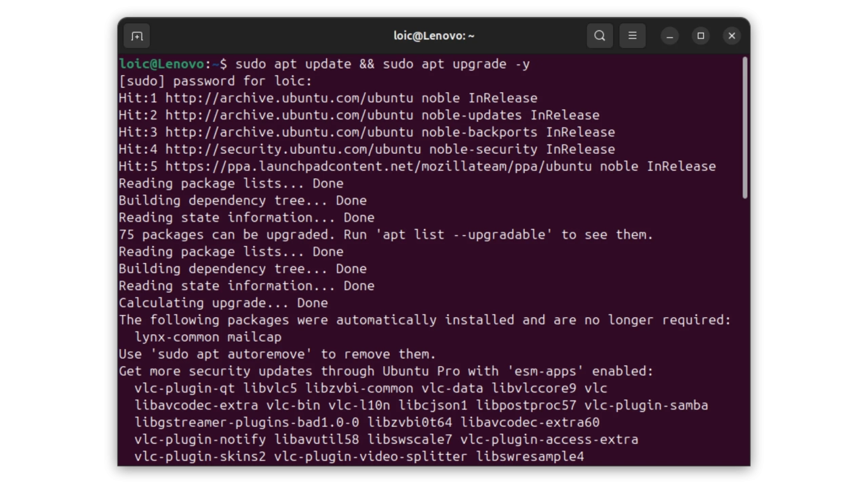Close the terminal window
The image size is (868, 488).
[732, 36]
